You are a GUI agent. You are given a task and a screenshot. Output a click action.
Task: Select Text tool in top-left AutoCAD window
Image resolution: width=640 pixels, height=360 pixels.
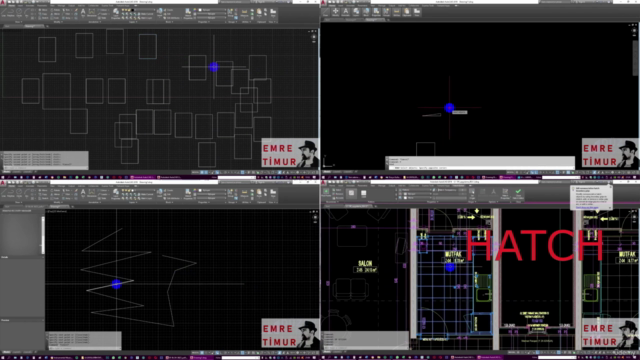click(x=83, y=12)
